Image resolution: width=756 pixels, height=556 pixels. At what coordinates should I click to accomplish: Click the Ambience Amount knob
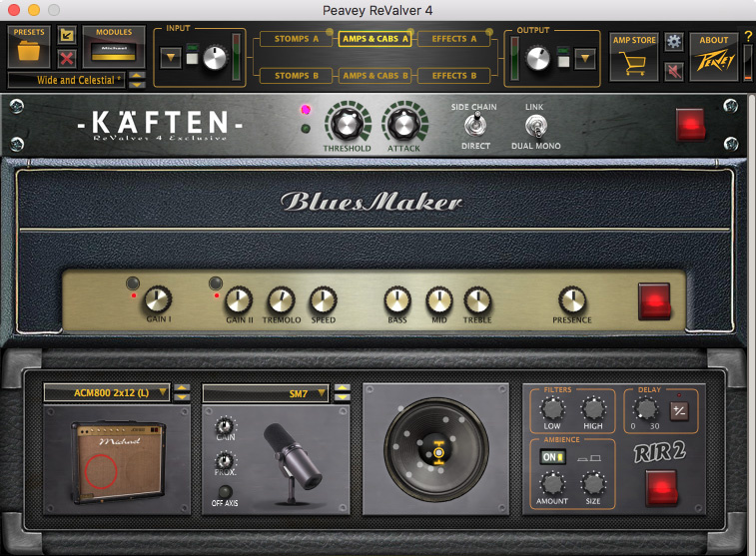[552, 483]
